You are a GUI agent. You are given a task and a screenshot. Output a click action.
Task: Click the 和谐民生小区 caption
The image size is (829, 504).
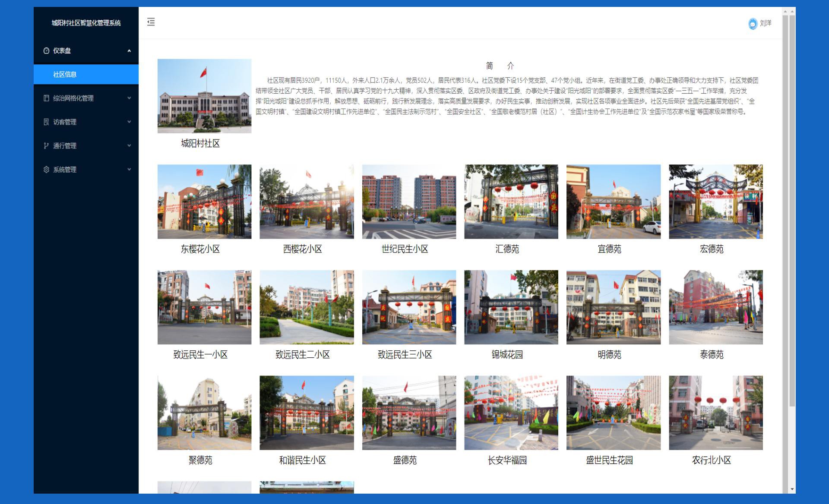[x=303, y=460]
